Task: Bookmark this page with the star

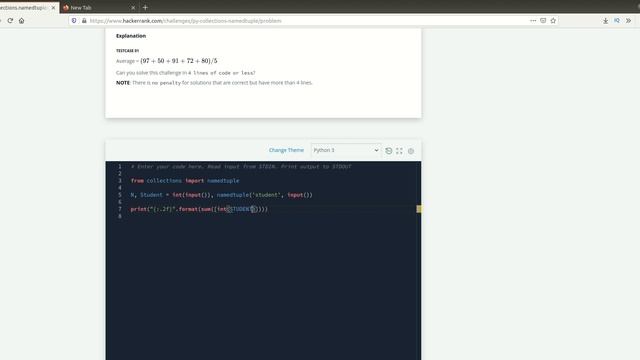Action: click(553, 20)
